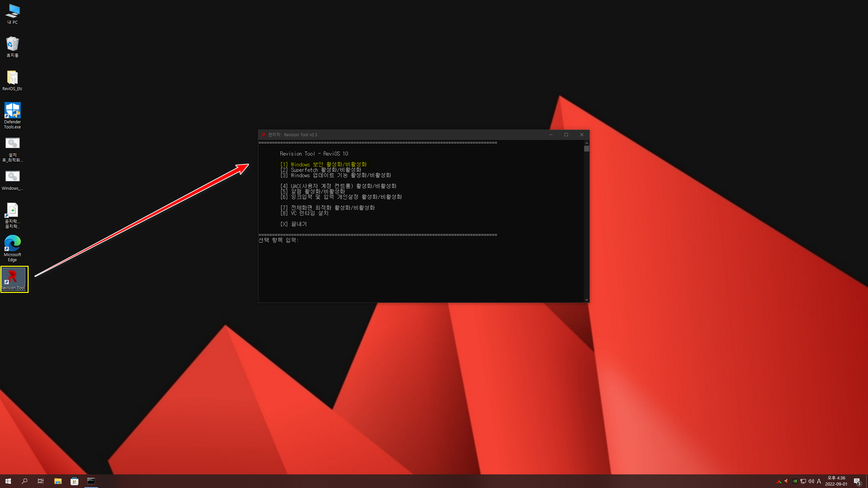The width and height of the screenshot is (868, 488).
Task: Click the Revision Tool window title icon
Action: pos(263,135)
